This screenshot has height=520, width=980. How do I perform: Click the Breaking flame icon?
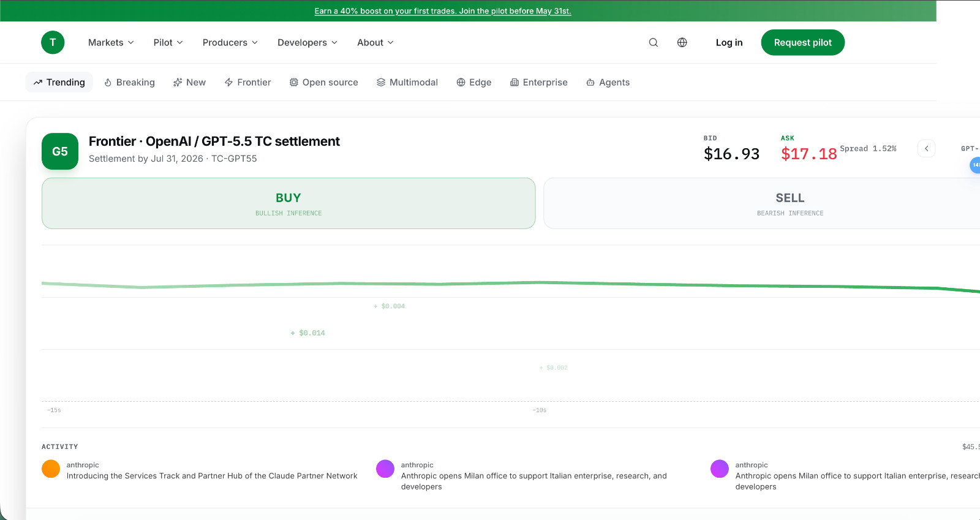pos(108,82)
